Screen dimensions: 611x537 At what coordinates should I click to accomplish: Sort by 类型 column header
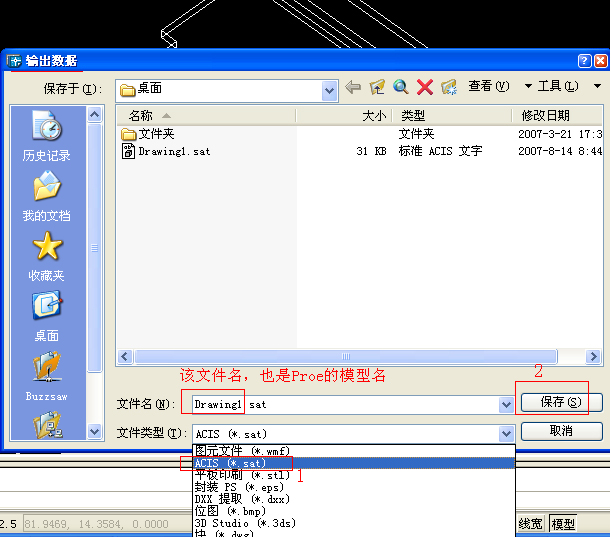(x=452, y=116)
